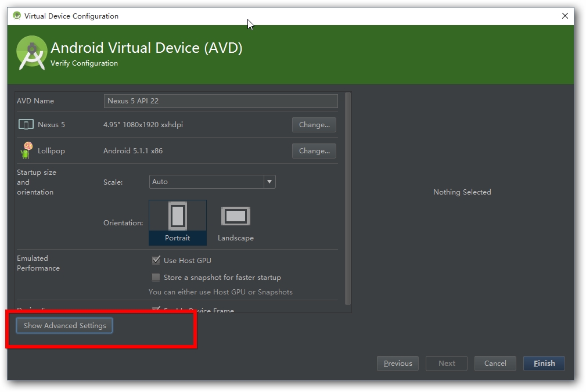This screenshot has height=392, width=586.
Task: Click the settings panel vertical scrollbar
Action: tap(348, 199)
